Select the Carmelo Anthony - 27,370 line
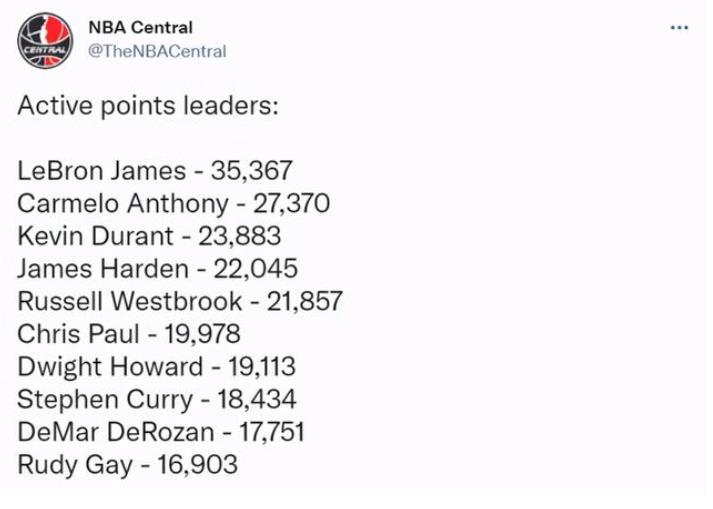Image resolution: width=713 pixels, height=509 pixels. click(x=174, y=203)
